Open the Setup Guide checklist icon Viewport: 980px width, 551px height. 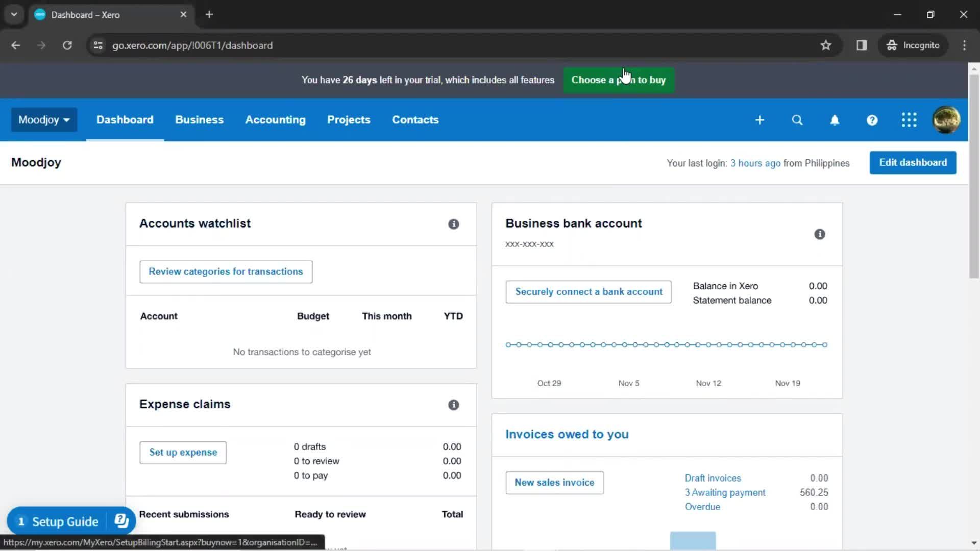121,521
